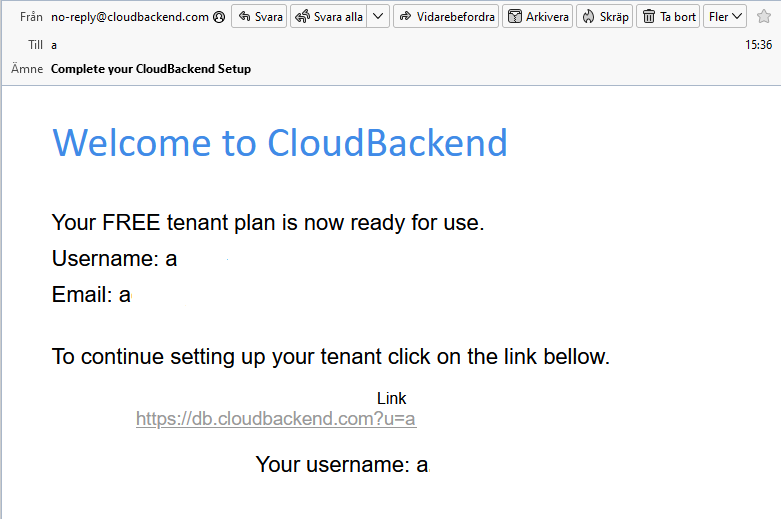Toggle the star on this message
781x519 pixels.
click(x=764, y=16)
